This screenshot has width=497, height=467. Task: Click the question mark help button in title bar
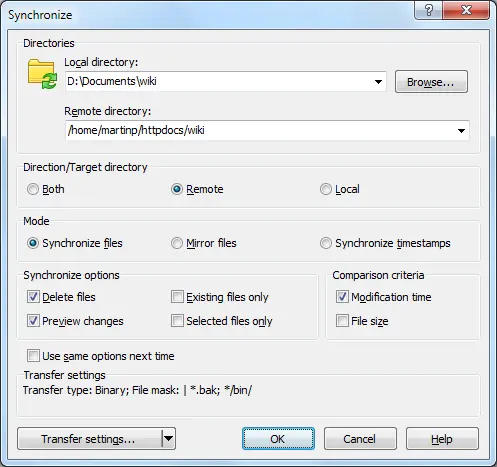coord(429,10)
